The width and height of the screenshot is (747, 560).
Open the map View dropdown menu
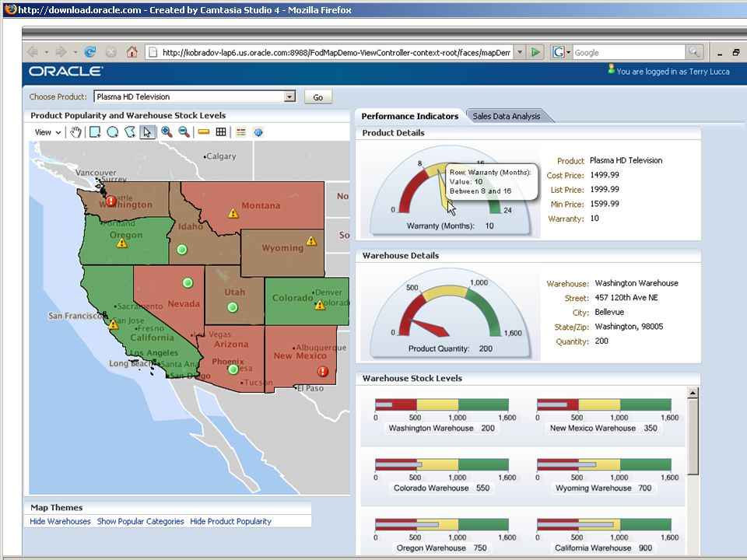click(x=47, y=132)
